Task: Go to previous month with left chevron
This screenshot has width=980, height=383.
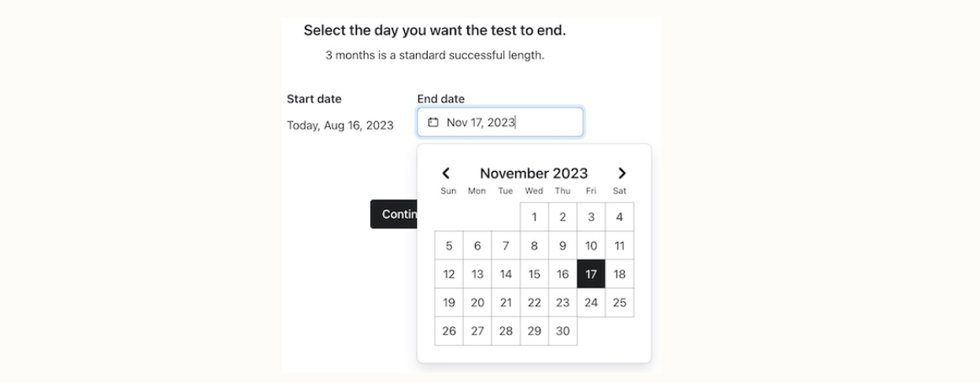Action: pyautogui.click(x=446, y=173)
